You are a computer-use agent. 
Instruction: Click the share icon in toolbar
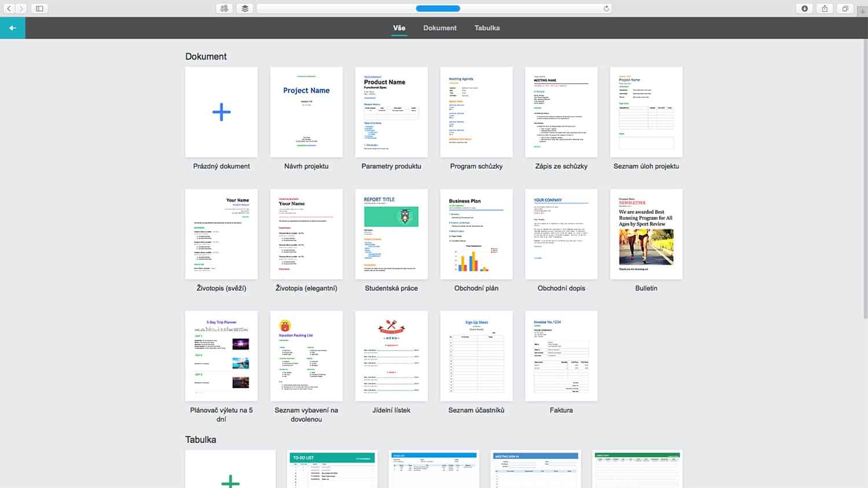825,9
